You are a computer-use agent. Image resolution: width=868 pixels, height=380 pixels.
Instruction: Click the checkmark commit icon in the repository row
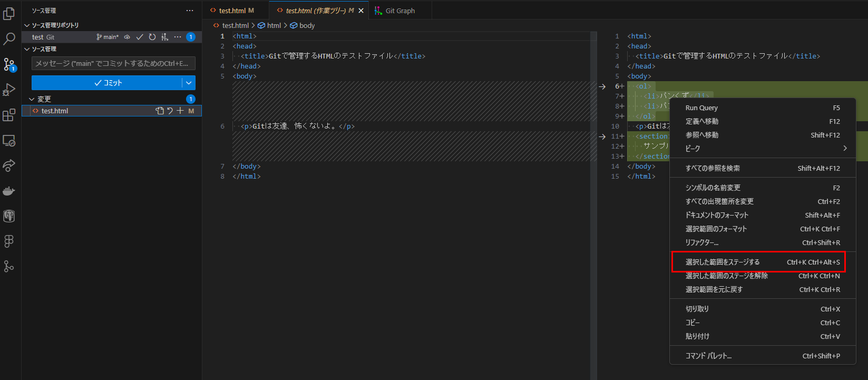(x=140, y=37)
